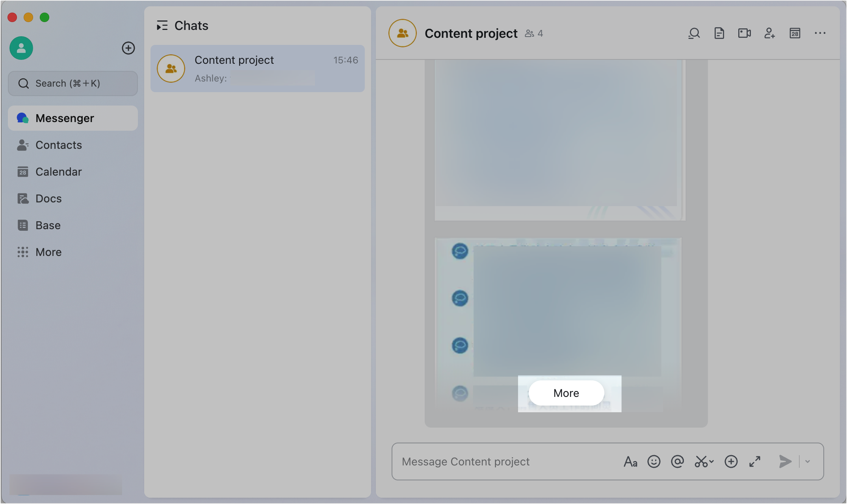
Task: Start a video meeting
Action: (745, 33)
